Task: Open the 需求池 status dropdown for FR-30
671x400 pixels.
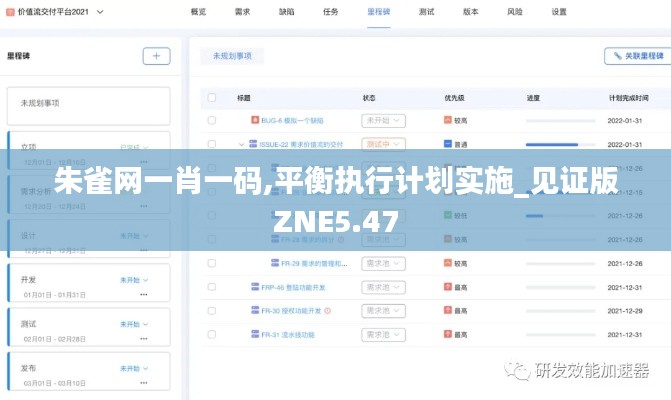Action: [x=383, y=311]
